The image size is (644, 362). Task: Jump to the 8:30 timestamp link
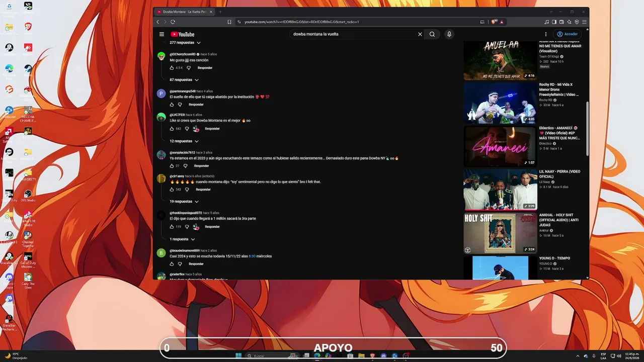[253, 256]
